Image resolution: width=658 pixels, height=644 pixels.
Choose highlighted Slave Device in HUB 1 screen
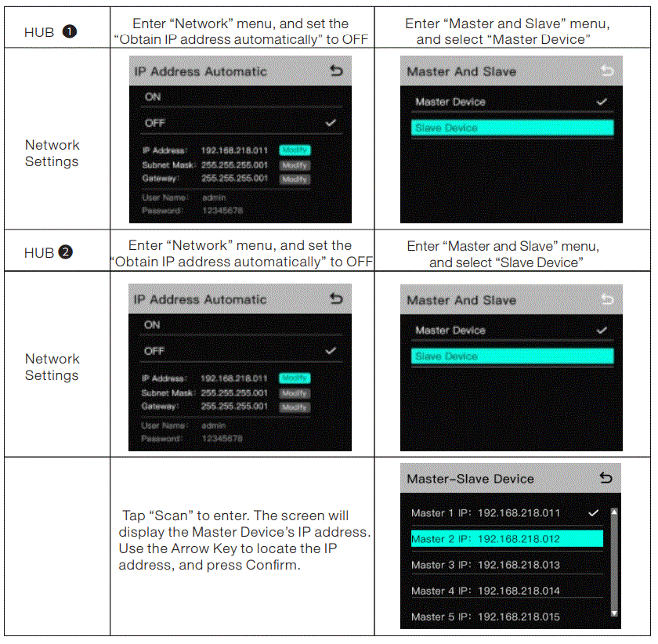512,128
